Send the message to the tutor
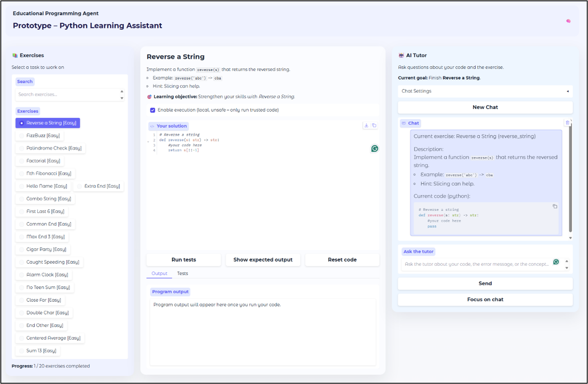The width and height of the screenshot is (588, 384). [x=485, y=284]
